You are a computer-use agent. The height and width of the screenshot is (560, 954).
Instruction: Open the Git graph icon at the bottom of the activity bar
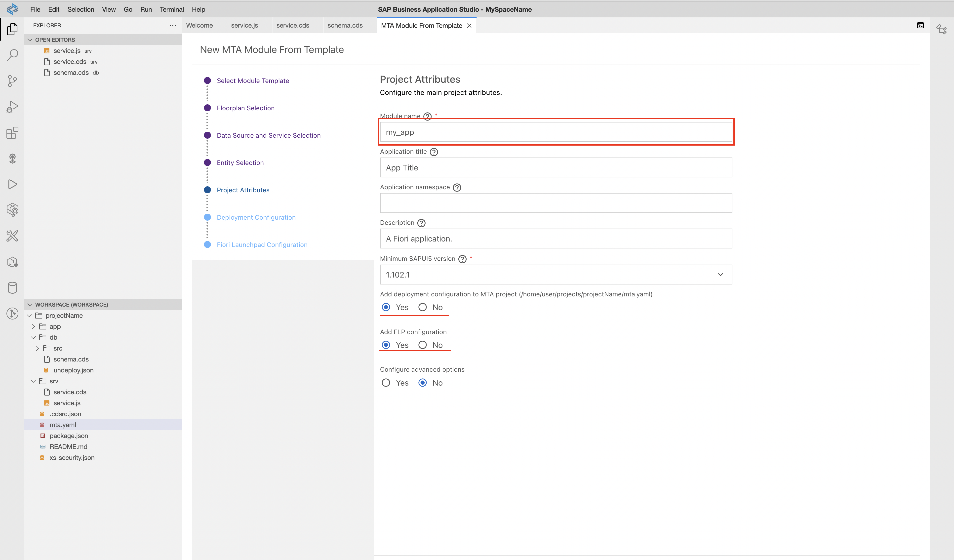click(x=12, y=314)
